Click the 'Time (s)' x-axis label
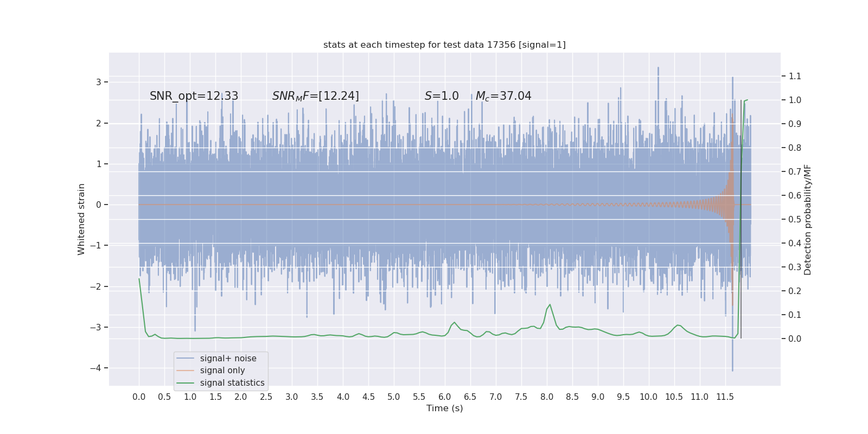 click(x=445, y=408)
